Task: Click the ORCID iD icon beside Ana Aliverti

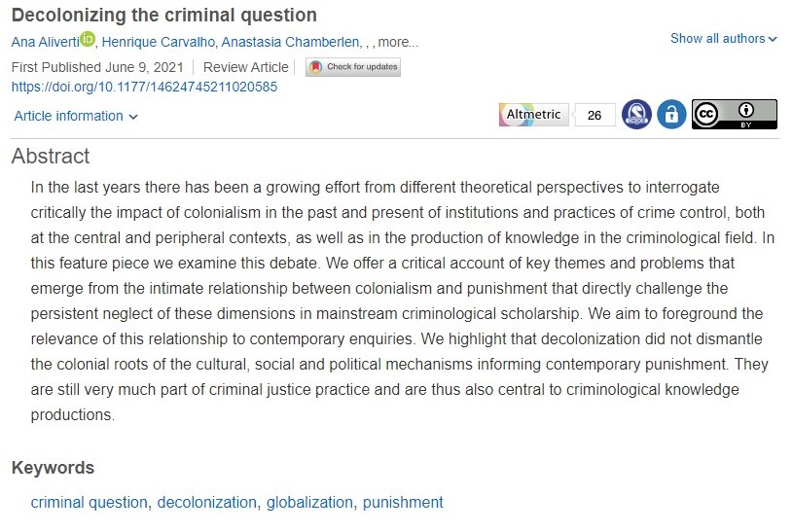Action: pos(88,40)
